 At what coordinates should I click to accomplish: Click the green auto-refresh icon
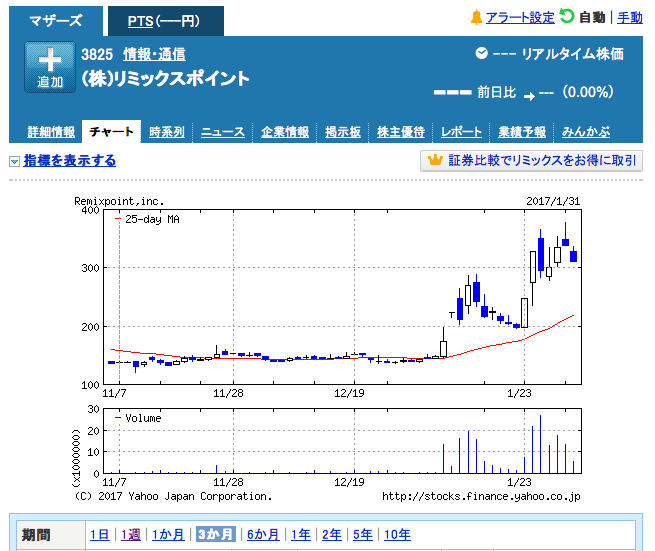[x=567, y=17]
